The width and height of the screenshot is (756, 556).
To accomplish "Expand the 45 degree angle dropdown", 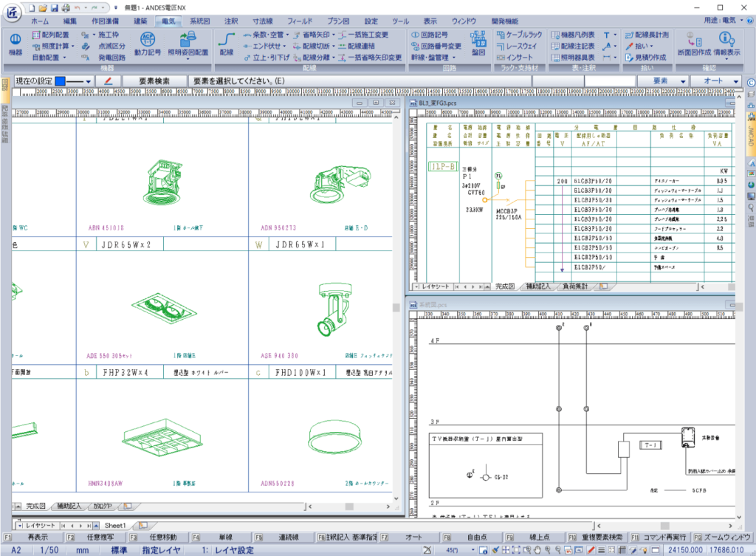I will pos(474,551).
